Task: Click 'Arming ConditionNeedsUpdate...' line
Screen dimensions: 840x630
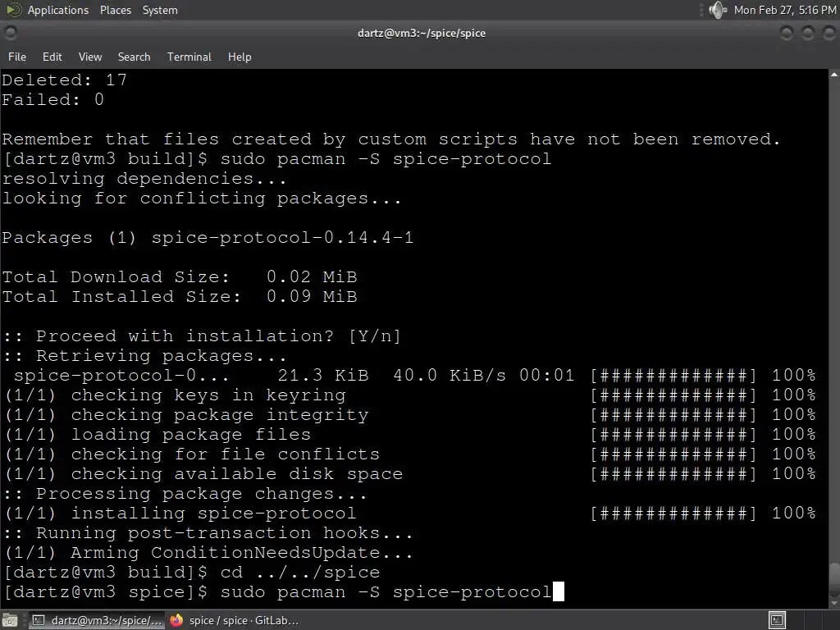Action: pyautogui.click(x=208, y=553)
